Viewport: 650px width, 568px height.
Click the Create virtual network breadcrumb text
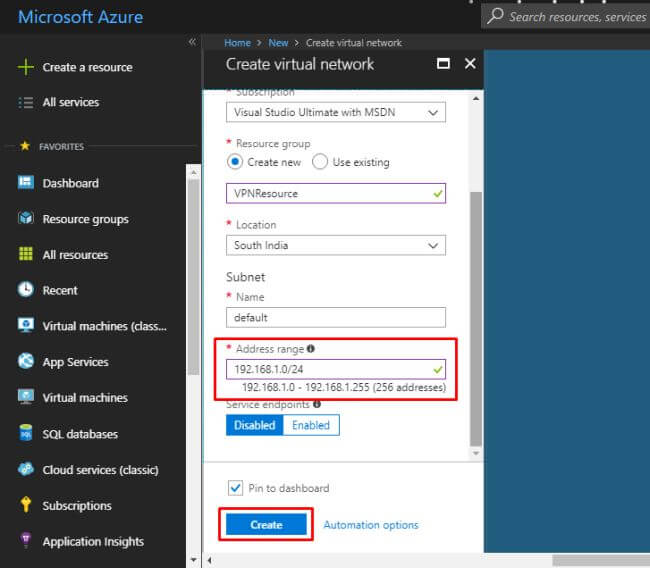354,43
